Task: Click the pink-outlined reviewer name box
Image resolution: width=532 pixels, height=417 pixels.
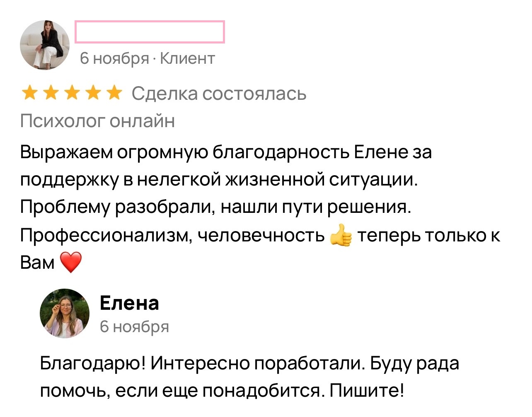Action: tap(150, 32)
